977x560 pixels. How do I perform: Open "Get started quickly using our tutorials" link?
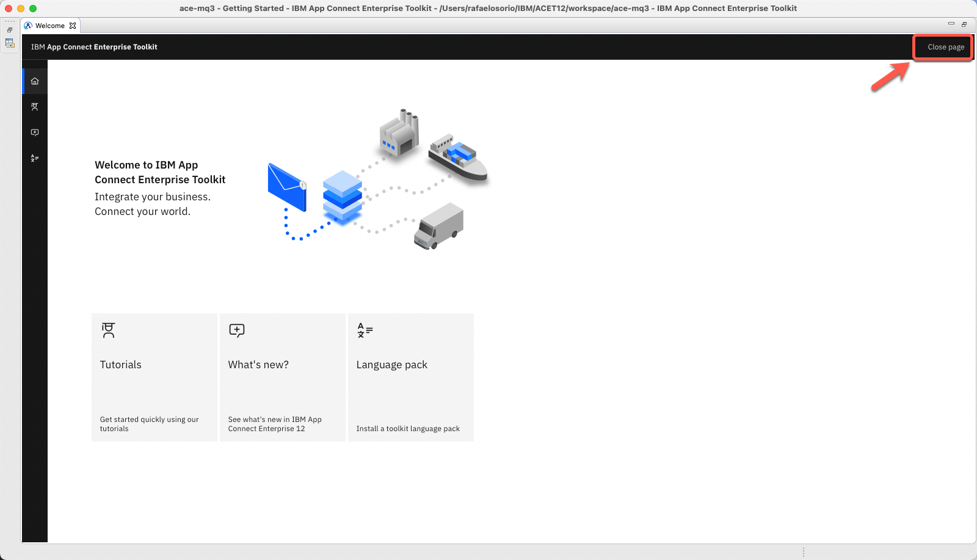149,424
